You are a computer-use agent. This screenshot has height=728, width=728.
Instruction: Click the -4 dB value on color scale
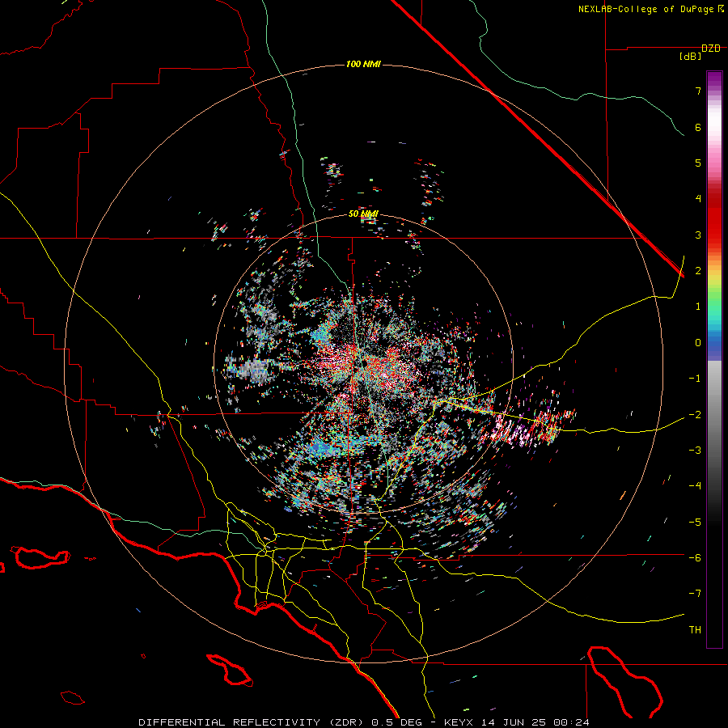(695, 485)
